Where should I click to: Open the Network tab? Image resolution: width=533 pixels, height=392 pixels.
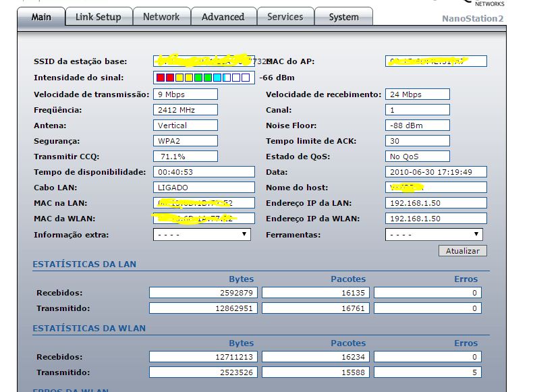click(161, 17)
